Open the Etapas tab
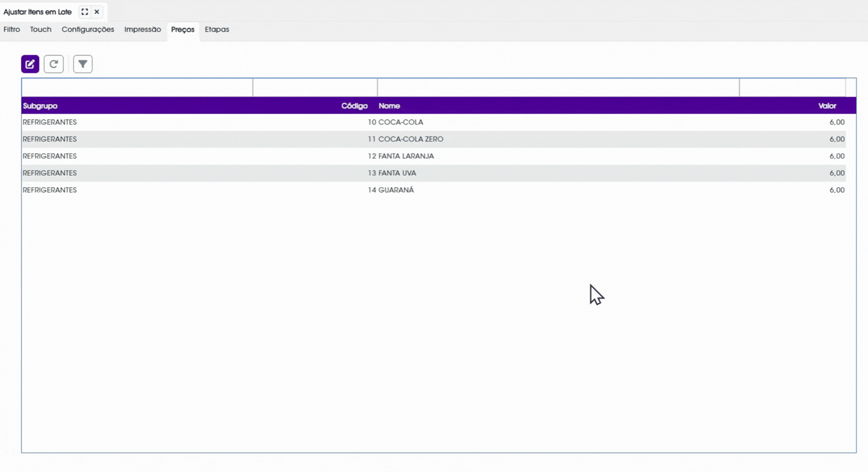 click(x=217, y=29)
